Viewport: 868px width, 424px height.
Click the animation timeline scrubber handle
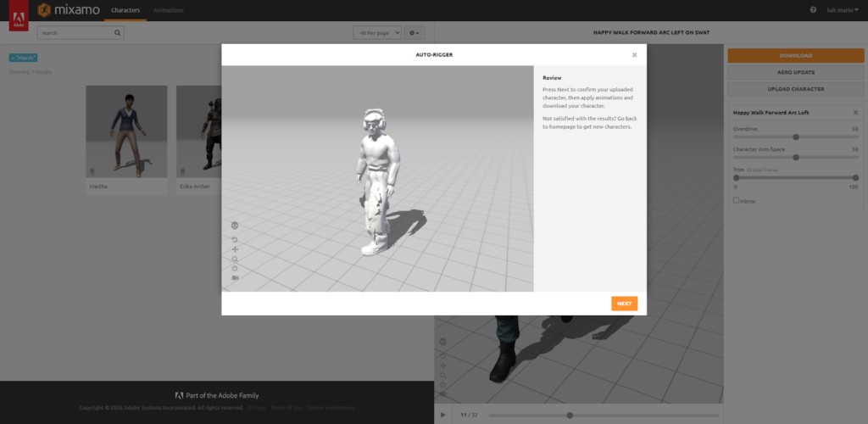click(x=570, y=416)
